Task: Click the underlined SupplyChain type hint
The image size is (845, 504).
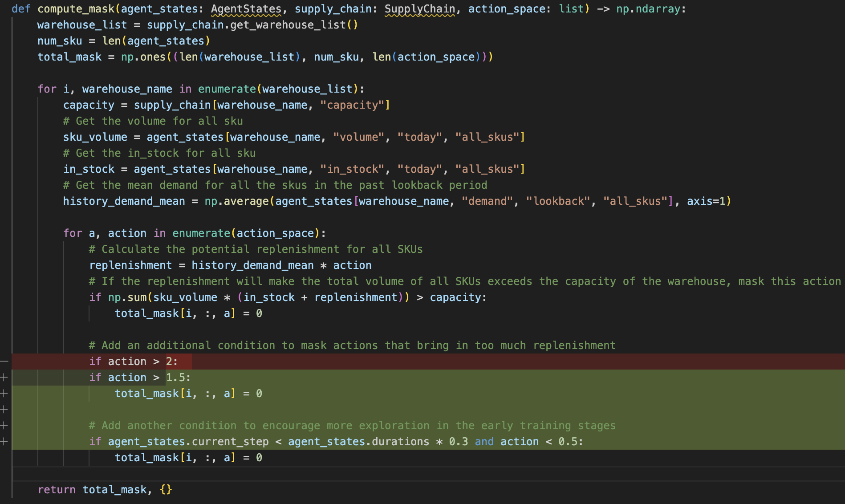Action: tap(419, 9)
